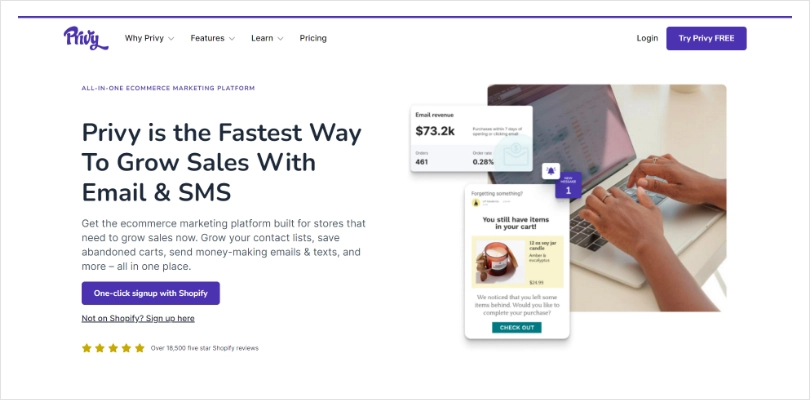This screenshot has width=810, height=400.
Task: Click the fifth gold review star
Action: point(139,348)
